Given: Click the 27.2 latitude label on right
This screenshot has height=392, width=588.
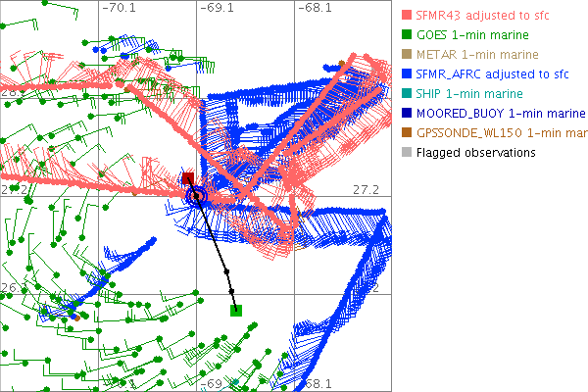Looking at the screenshot, I should (x=367, y=188).
